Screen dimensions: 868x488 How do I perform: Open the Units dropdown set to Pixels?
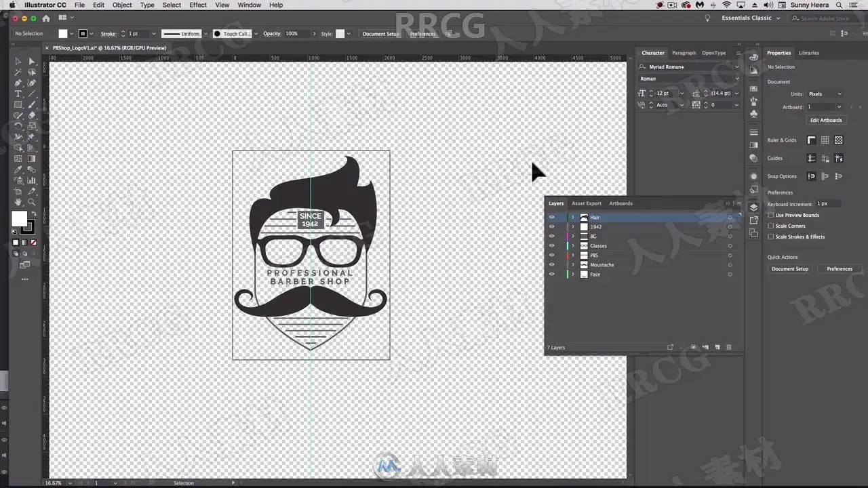click(825, 94)
